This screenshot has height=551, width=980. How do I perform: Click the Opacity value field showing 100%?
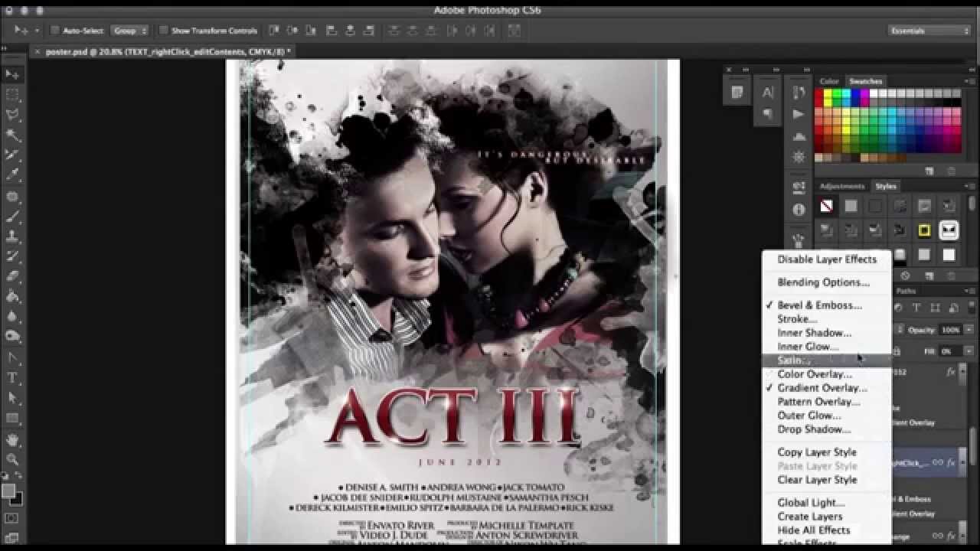(949, 330)
